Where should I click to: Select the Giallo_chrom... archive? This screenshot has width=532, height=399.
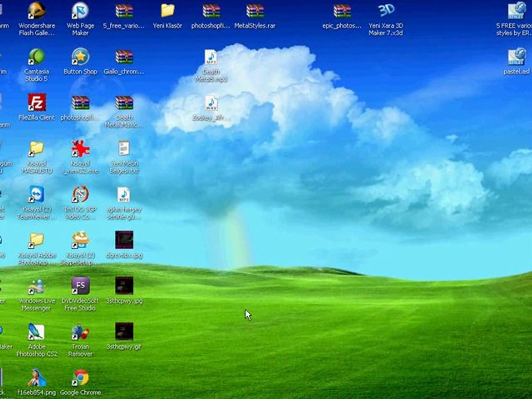[124, 57]
